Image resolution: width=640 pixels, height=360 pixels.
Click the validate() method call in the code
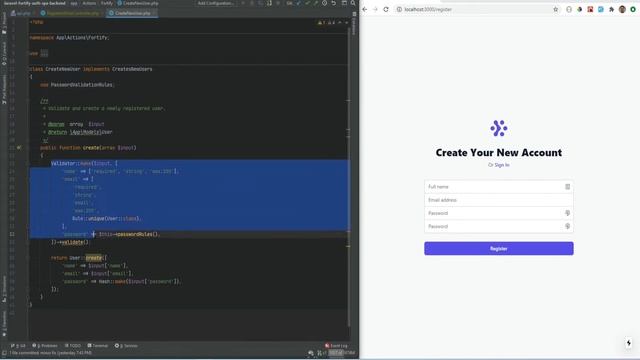[x=74, y=242]
